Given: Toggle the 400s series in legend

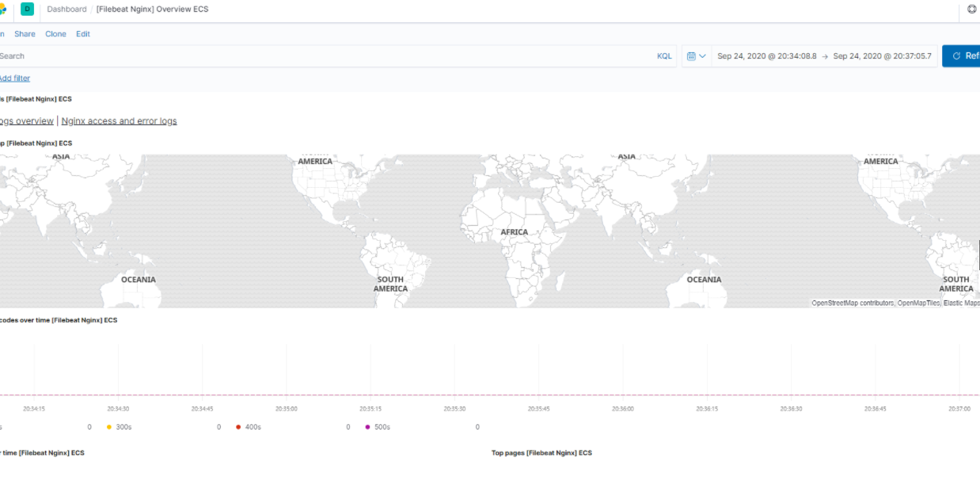Looking at the screenshot, I should [249, 427].
